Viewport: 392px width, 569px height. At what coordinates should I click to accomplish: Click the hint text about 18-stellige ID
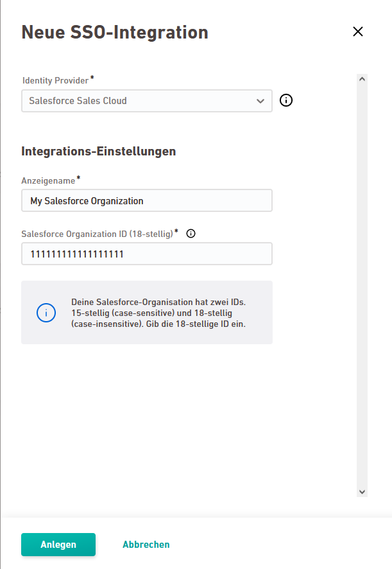pos(158,313)
